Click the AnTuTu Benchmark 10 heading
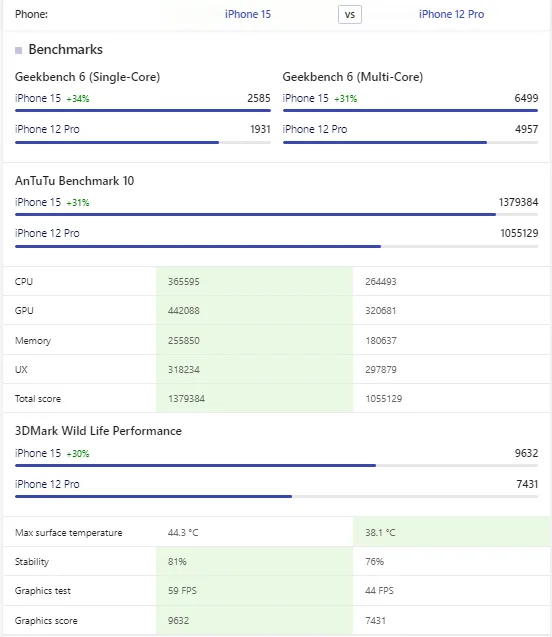552x637 pixels. pyautogui.click(x=74, y=181)
